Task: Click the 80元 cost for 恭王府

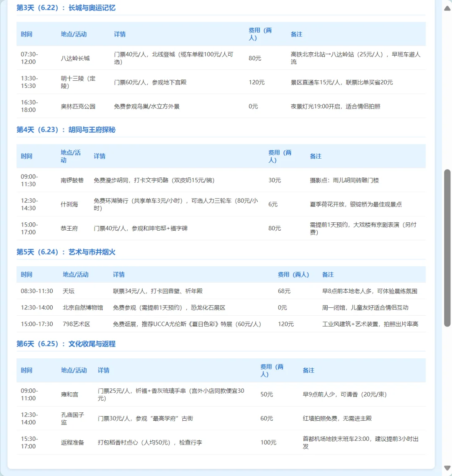Action: [275, 228]
